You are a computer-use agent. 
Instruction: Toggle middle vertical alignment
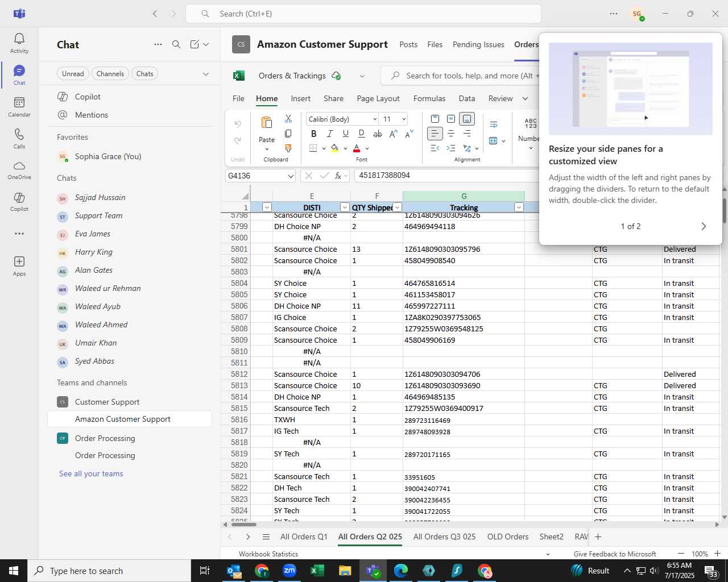click(x=451, y=119)
